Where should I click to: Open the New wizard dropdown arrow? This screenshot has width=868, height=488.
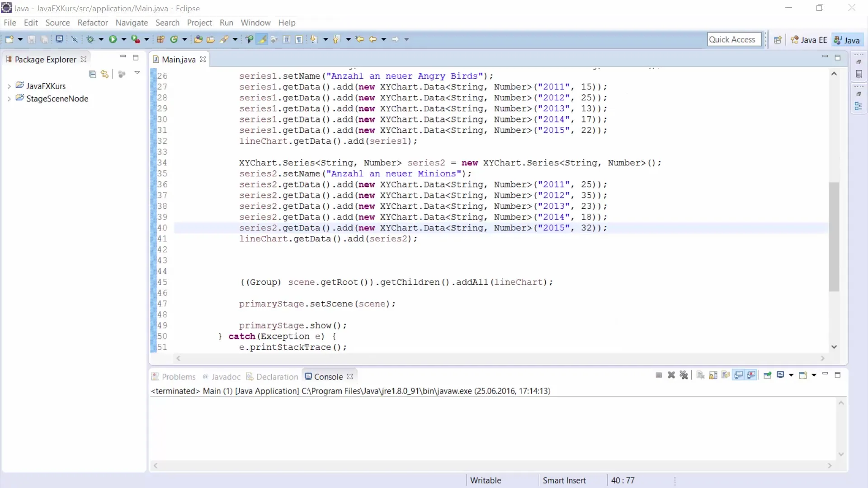(20, 39)
